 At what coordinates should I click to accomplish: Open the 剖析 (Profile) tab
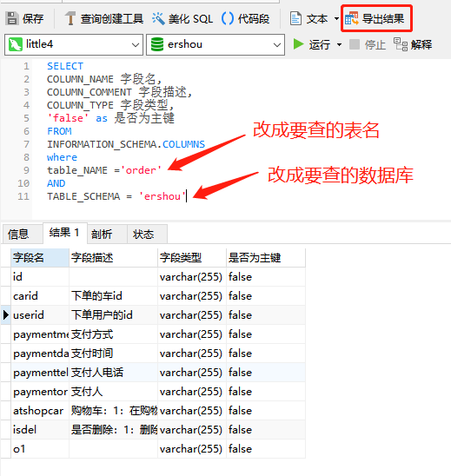[x=107, y=234]
